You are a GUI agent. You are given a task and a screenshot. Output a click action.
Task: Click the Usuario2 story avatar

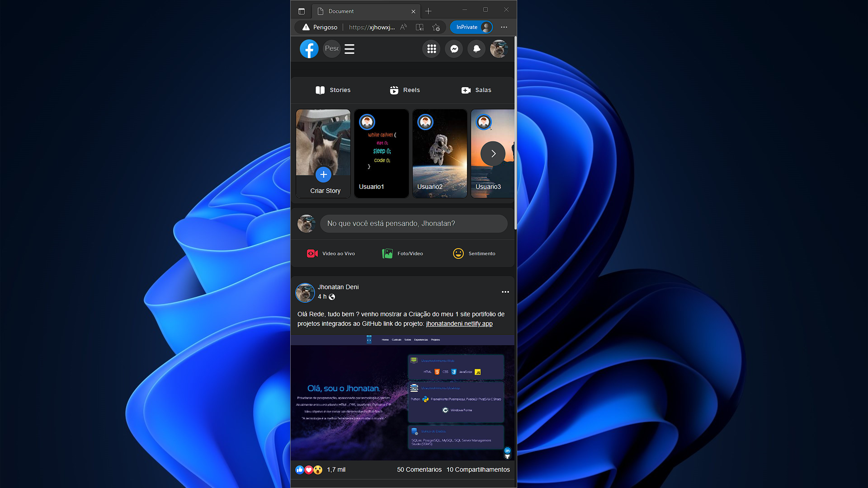click(x=425, y=122)
